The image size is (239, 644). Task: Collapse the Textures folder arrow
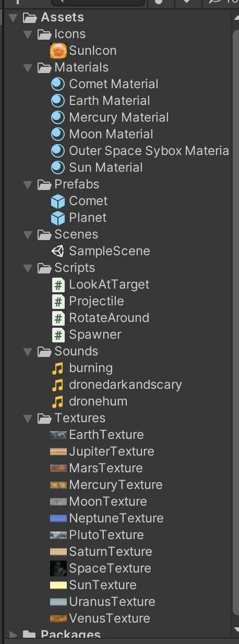(28, 419)
